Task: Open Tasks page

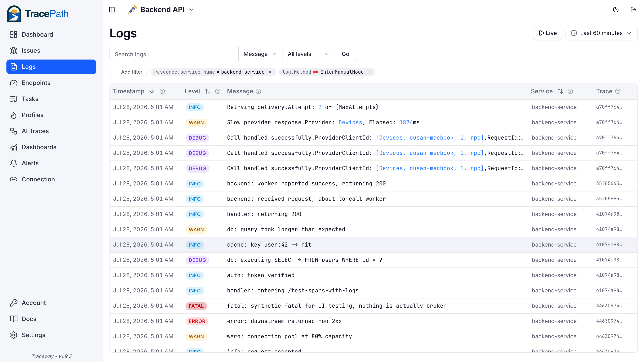Action: point(51,99)
